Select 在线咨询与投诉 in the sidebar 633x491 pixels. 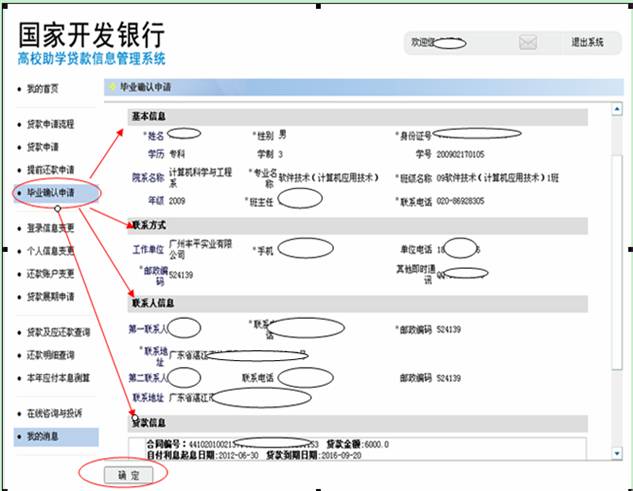(x=54, y=412)
